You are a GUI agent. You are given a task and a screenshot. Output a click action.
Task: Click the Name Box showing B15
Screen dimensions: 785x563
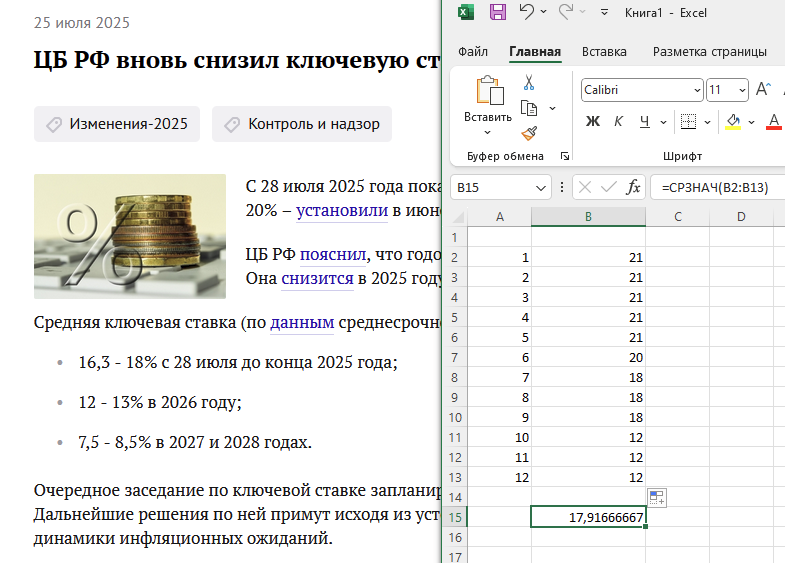click(x=501, y=188)
